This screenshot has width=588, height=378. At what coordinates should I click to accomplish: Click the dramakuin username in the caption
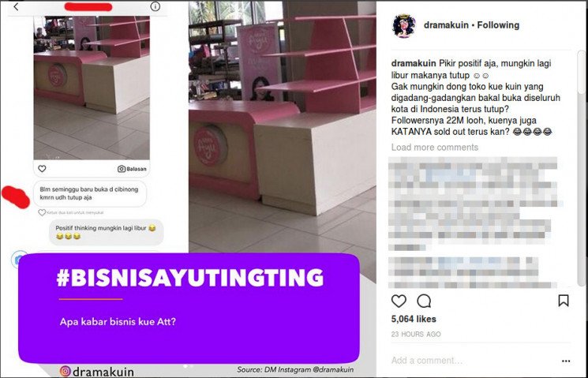[x=414, y=63]
